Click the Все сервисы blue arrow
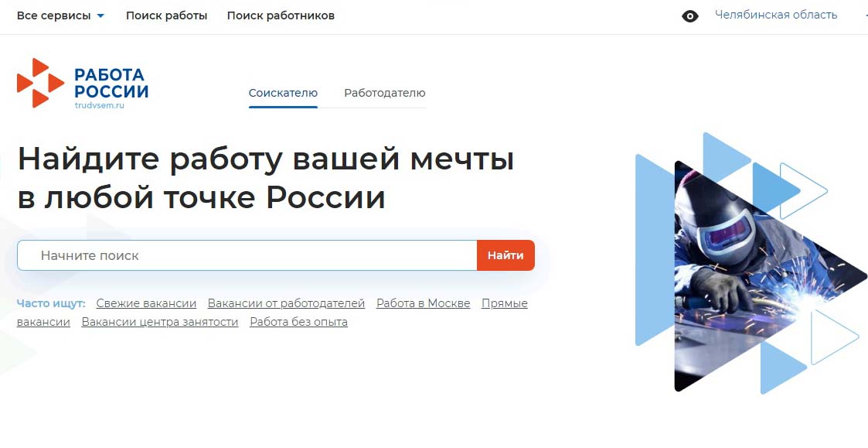Viewport: 868px width, 448px height. 100,16
